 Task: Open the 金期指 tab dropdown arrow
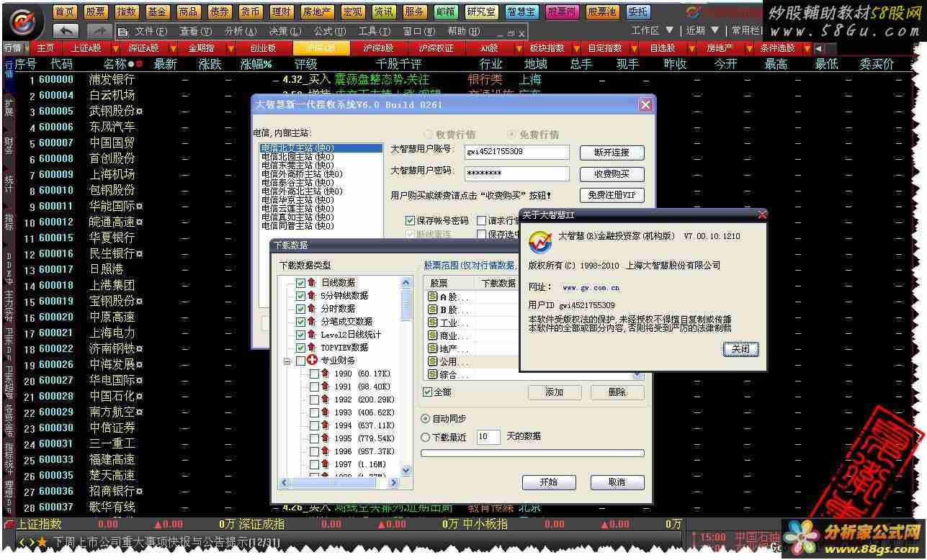(231, 48)
